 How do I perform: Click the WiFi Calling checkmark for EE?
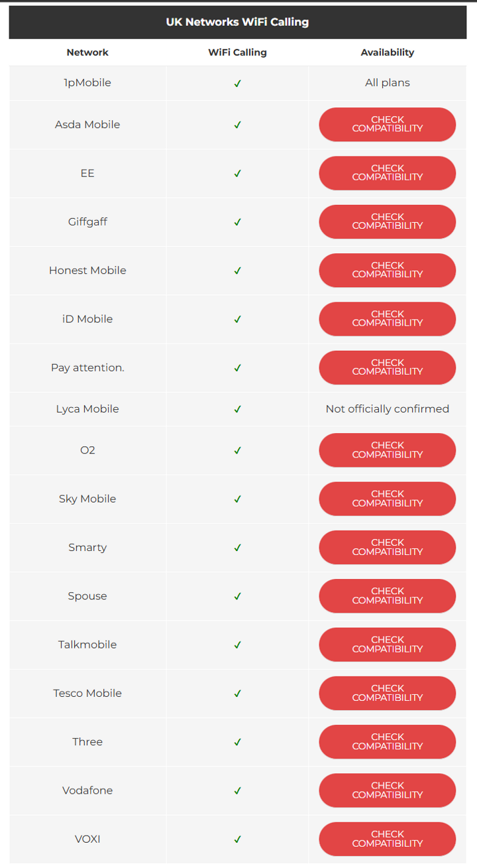[x=237, y=174]
